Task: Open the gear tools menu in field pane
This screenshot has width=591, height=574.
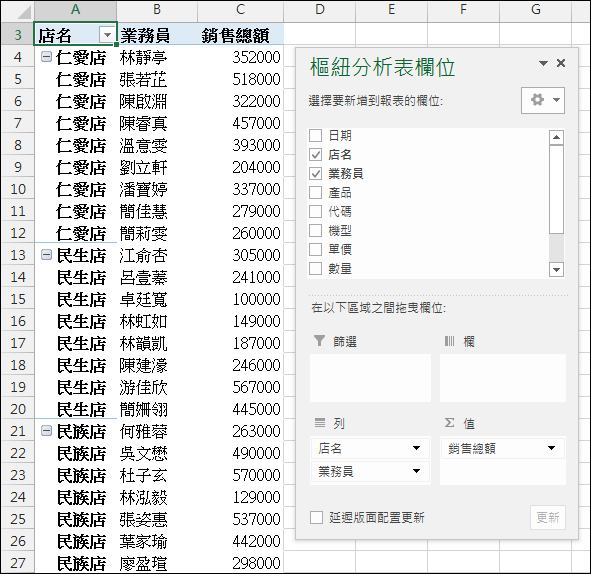Action: 543,100
